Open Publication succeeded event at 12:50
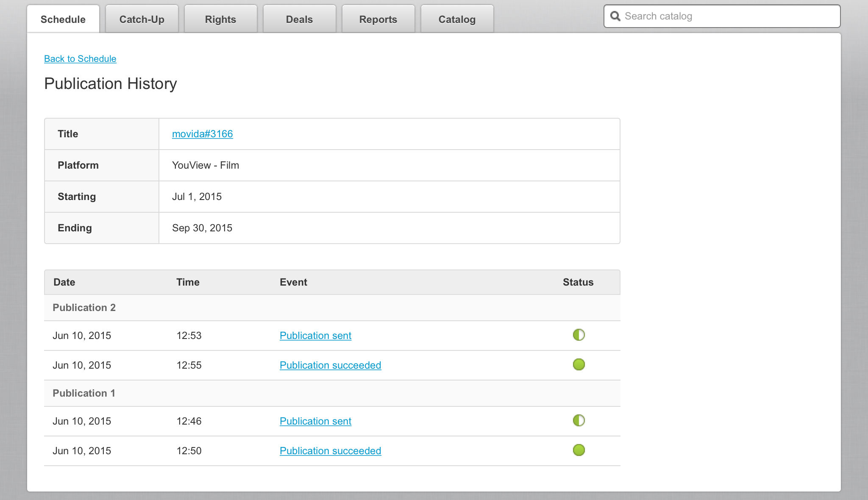Viewport: 868px width, 500px height. coord(330,451)
